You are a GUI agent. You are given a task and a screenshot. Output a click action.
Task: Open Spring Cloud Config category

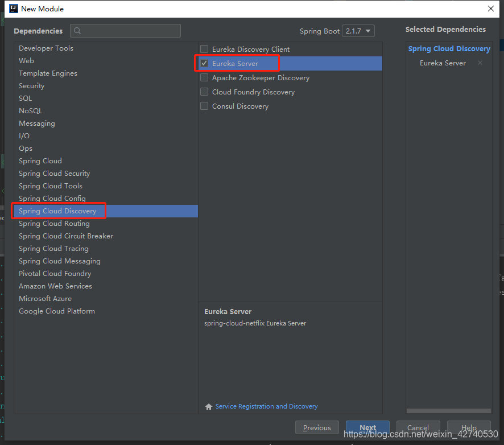point(106,199)
